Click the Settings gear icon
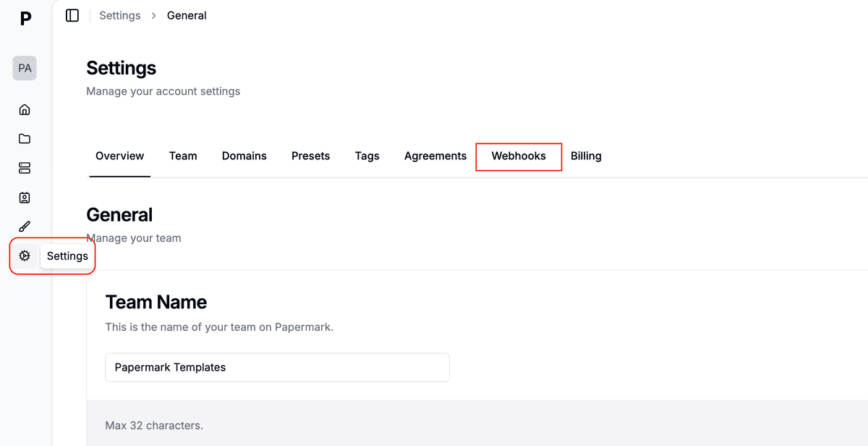 pyautogui.click(x=25, y=256)
